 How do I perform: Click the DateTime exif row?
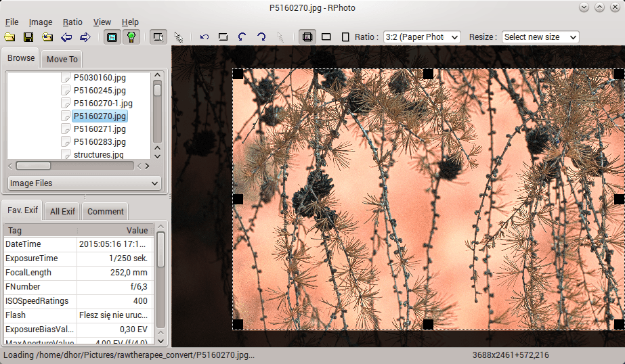click(x=79, y=244)
